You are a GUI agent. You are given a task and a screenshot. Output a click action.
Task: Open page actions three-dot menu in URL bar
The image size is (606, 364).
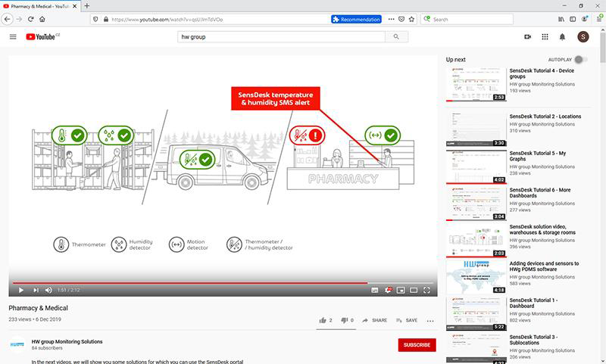click(x=391, y=19)
